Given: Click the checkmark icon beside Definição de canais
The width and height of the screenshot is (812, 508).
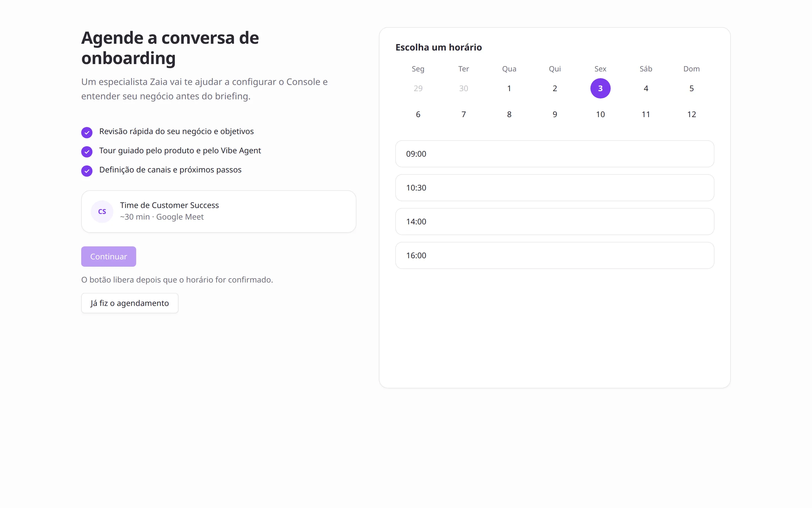Looking at the screenshot, I should click(87, 171).
